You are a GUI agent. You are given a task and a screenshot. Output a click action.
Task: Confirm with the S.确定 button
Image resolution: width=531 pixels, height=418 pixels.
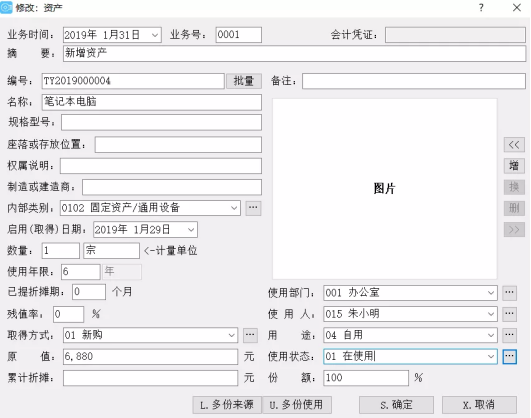point(396,405)
